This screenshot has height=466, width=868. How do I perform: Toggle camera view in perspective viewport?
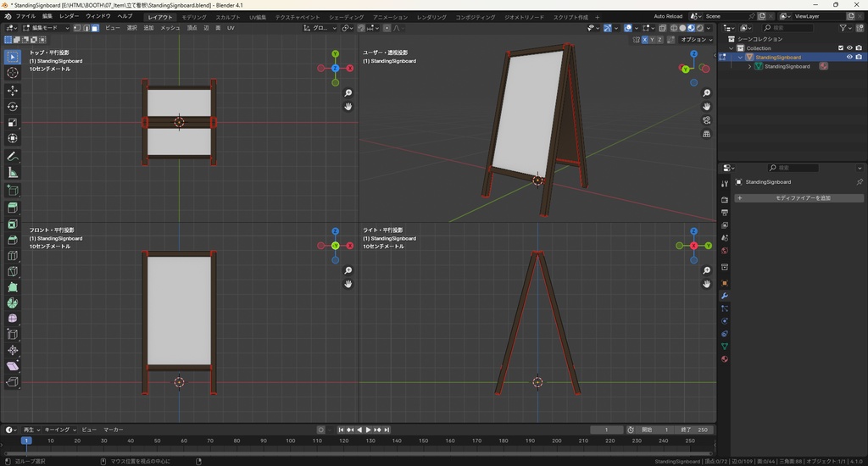coord(707,120)
